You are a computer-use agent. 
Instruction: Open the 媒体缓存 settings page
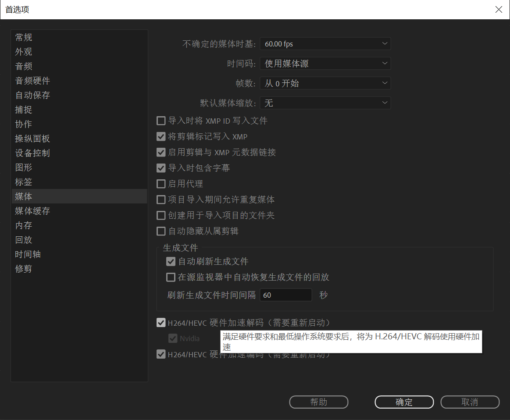pos(32,211)
